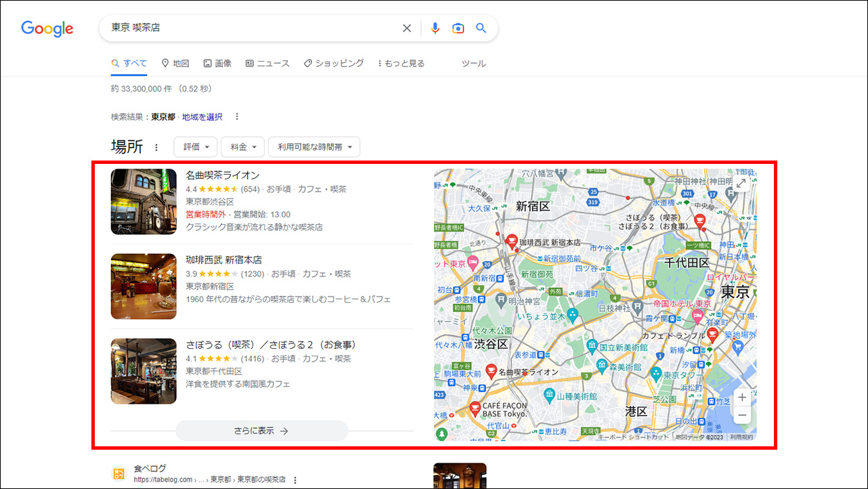The height and width of the screenshot is (489, 868).
Task: Click the 千代田区 label on the map
Action: point(687,262)
